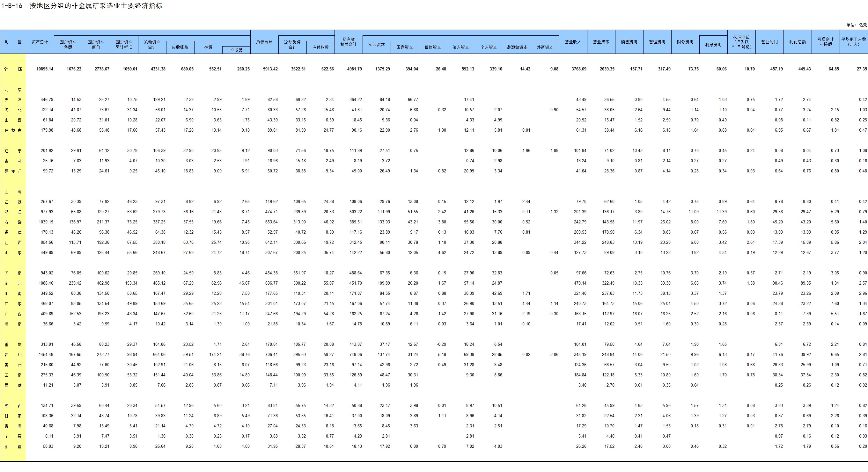Select the 内蒙古 row label
The height and width of the screenshot is (472, 868).
(x=13, y=130)
